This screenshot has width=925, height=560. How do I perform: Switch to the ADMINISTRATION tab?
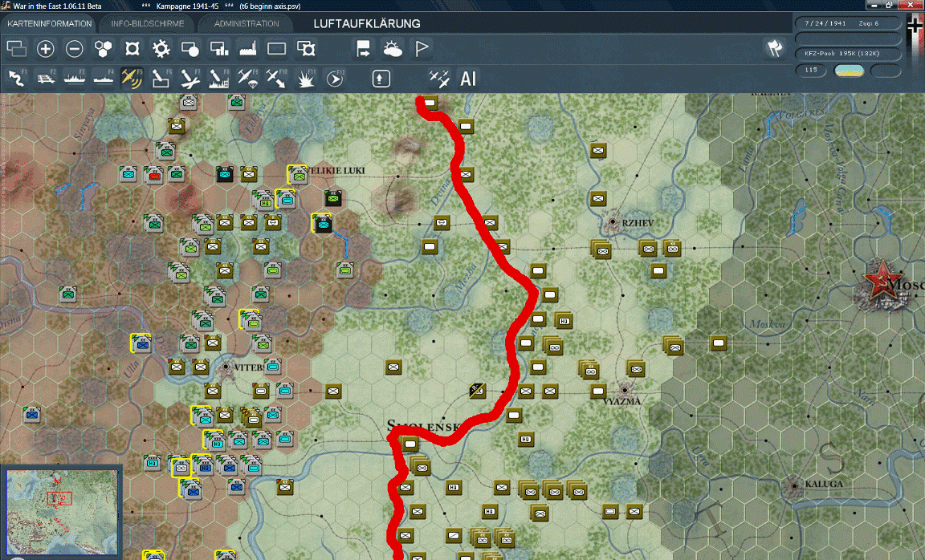[x=245, y=23]
